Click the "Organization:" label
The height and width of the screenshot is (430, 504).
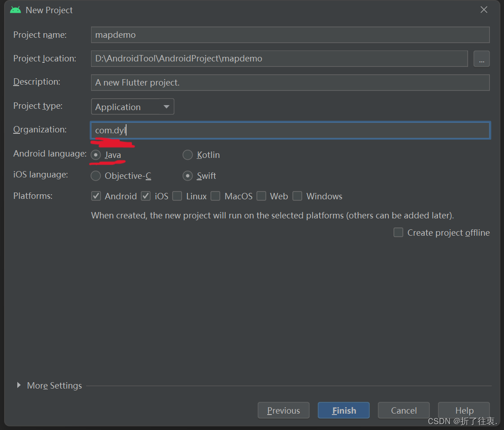[x=40, y=130]
